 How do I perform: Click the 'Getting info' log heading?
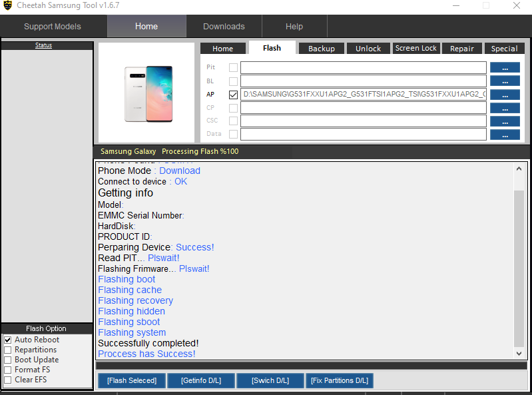pyautogui.click(x=126, y=193)
